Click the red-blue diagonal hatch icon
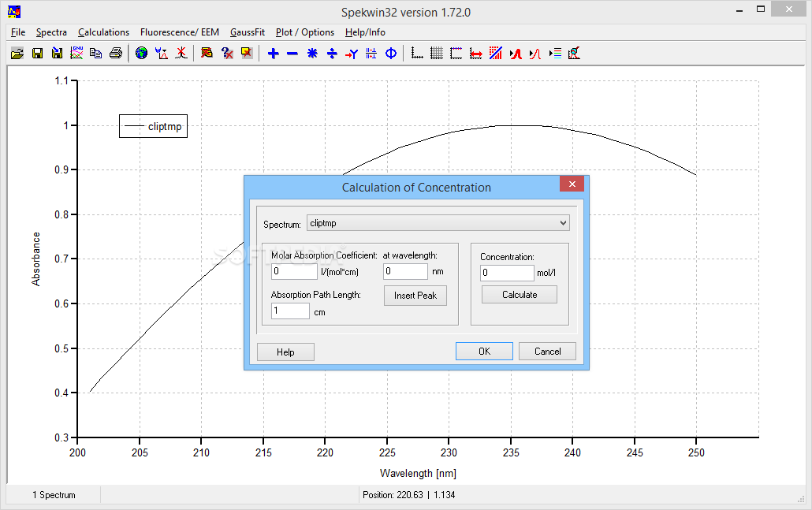Screen dimensions: 812x510 (x=496, y=53)
